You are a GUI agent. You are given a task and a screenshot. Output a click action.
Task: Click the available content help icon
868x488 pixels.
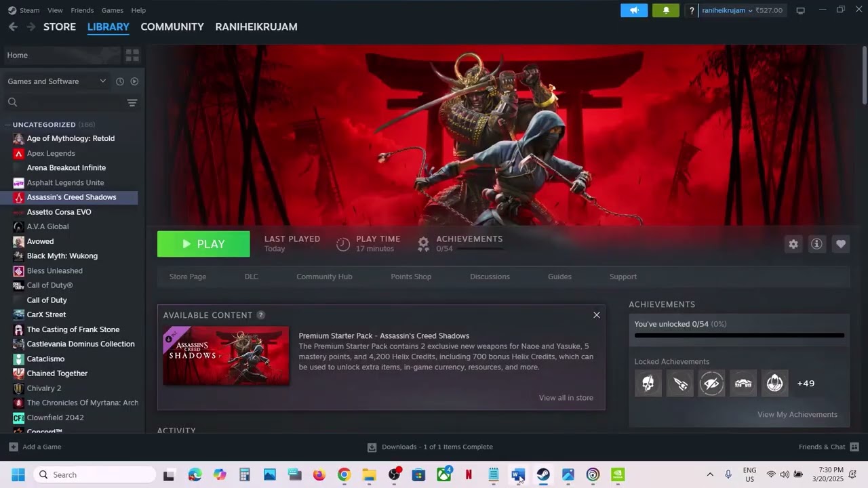pyautogui.click(x=261, y=315)
